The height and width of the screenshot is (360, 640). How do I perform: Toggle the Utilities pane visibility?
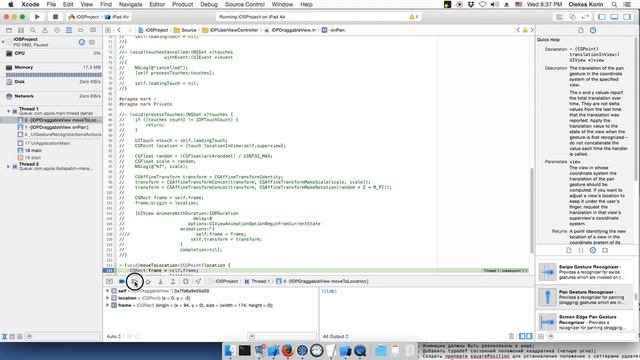[x=627, y=17]
